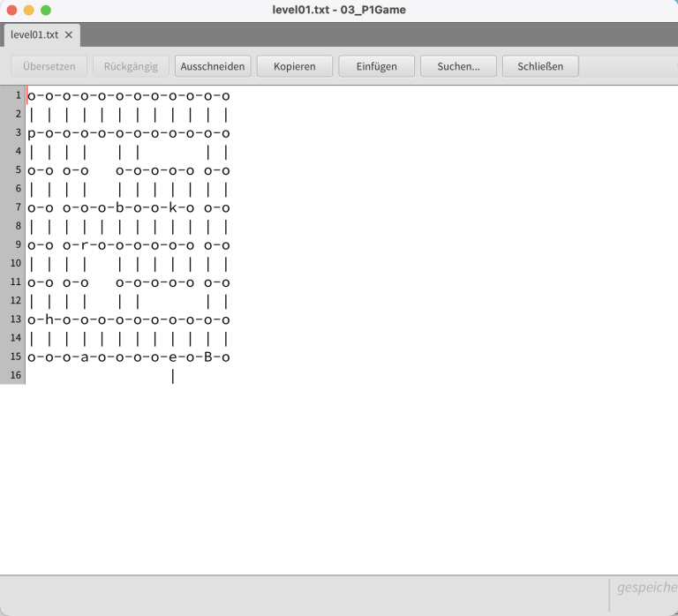This screenshot has height=616, width=678.
Task: Minimize the window with the yellow button
Action: pyautogui.click(x=29, y=10)
